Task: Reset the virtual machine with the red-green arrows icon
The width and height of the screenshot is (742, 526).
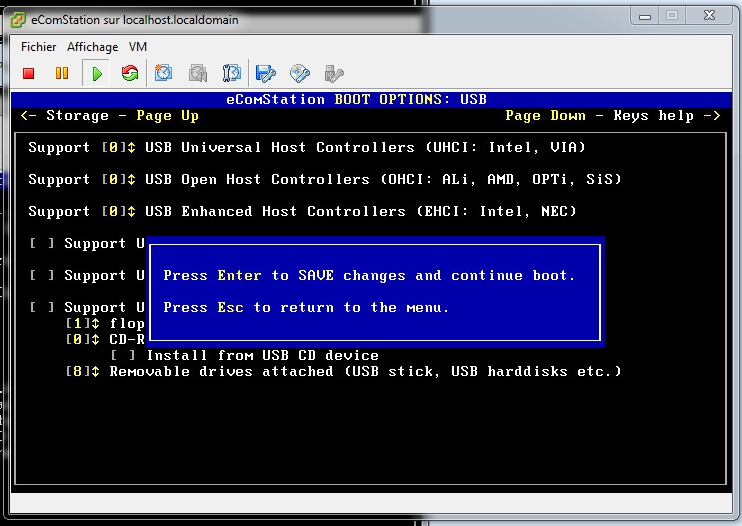Action: point(130,73)
